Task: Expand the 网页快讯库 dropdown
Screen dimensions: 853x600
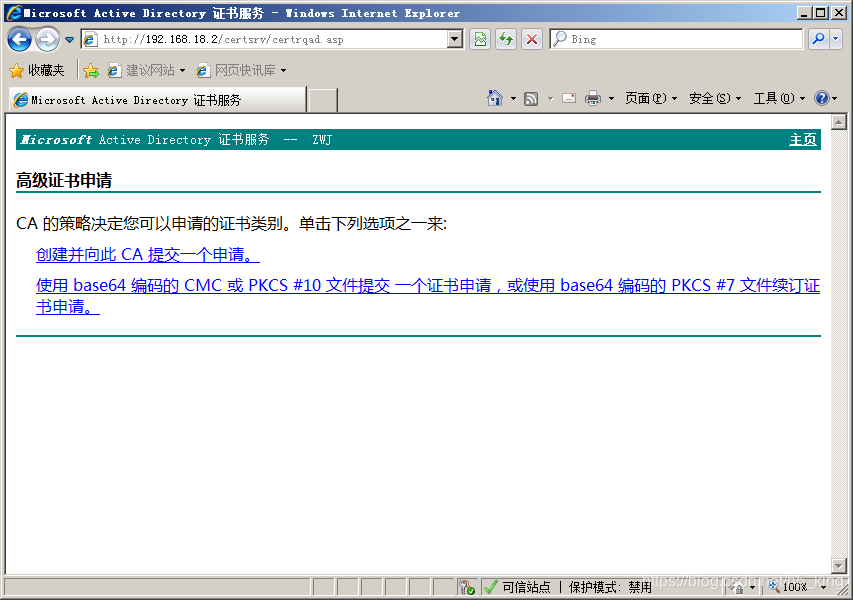Action: [x=283, y=71]
